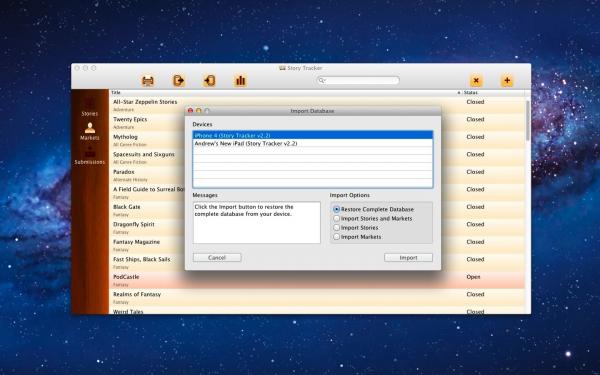Screen dimensions: 600x375
Task: Click Closed status of Twenty Epics
Action: tap(475, 119)
